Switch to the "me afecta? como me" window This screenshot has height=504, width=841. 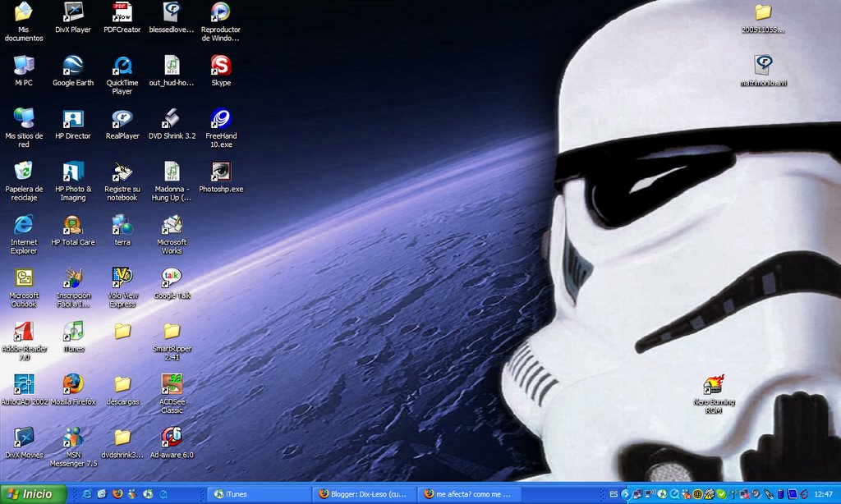tap(469, 494)
